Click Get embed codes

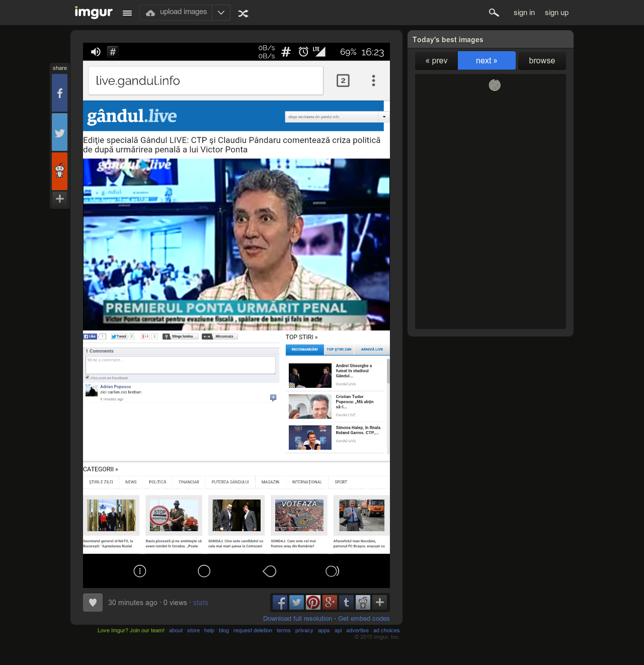pos(364,619)
